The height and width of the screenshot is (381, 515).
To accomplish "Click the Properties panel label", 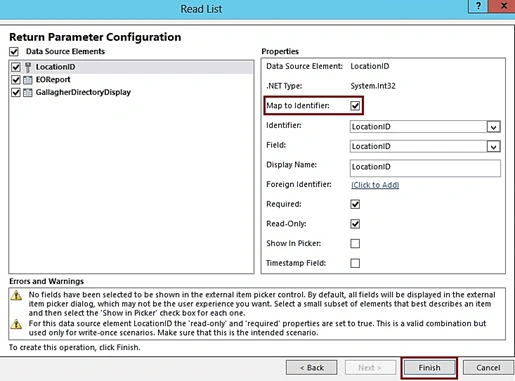I will (x=280, y=51).
